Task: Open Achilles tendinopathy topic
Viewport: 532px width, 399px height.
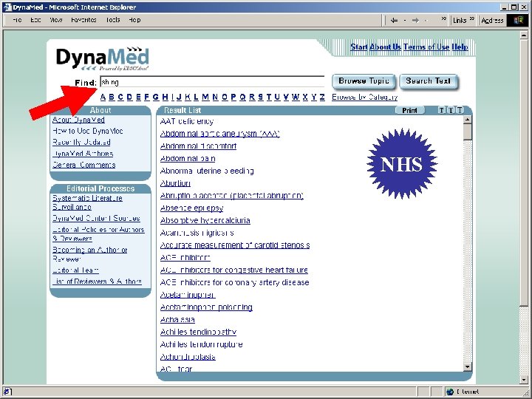Action: (198, 332)
